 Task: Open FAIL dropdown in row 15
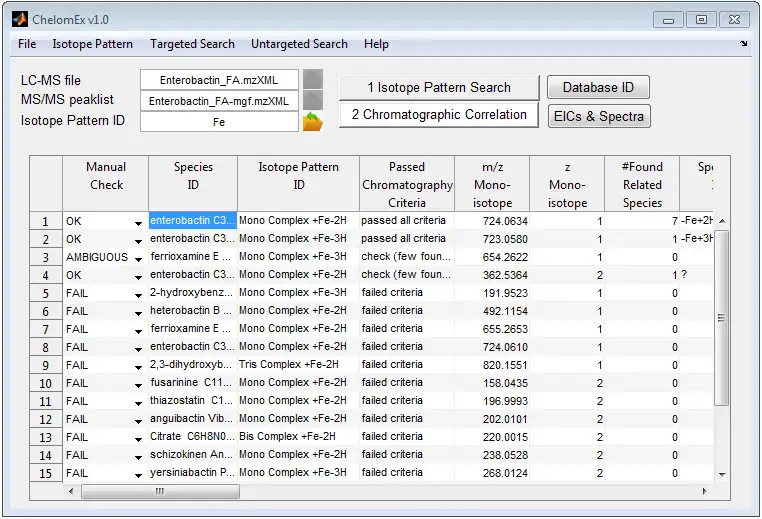tap(139, 475)
